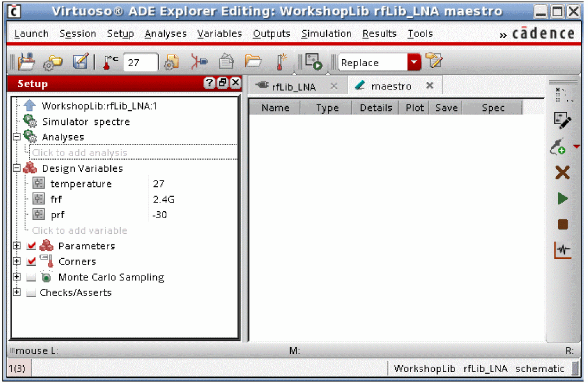This screenshot has height=383, width=588.
Task: Open the red dropdown arrow beside add-output icon
Action: [x=576, y=146]
